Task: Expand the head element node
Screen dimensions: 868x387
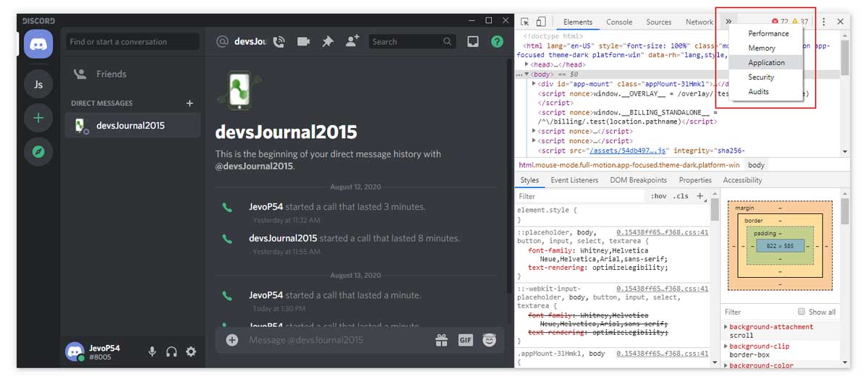Action: coord(527,64)
